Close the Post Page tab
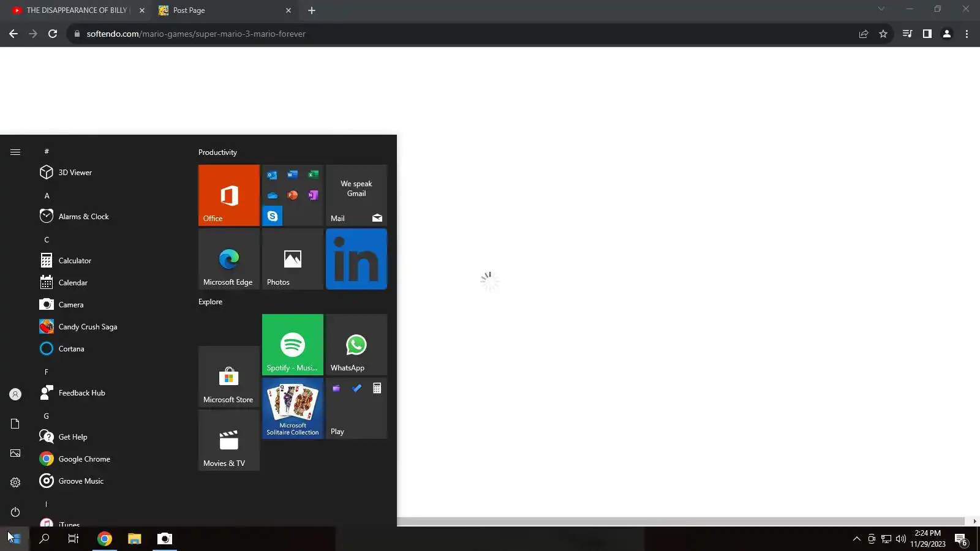Viewport: 980px width, 551px height. (288, 10)
